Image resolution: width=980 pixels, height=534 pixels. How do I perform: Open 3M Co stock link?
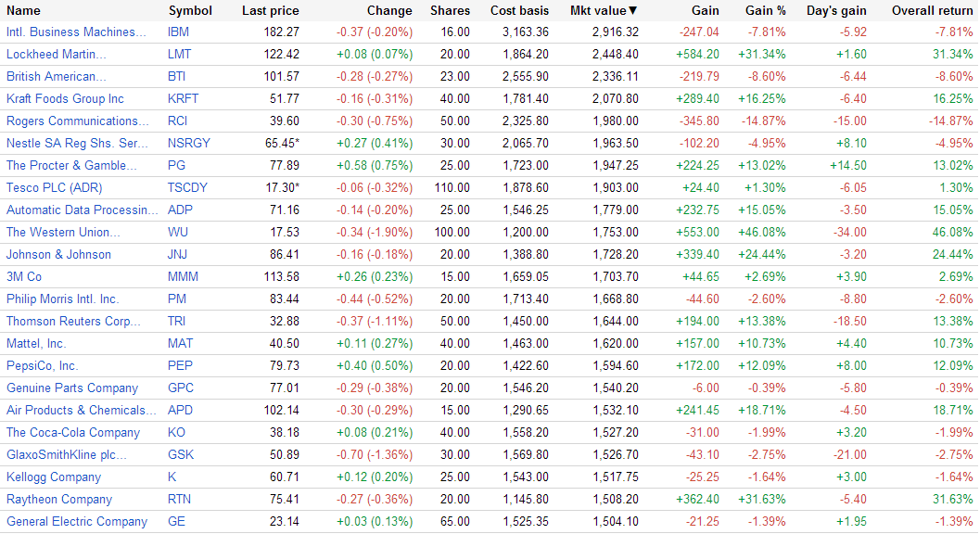click(x=24, y=277)
